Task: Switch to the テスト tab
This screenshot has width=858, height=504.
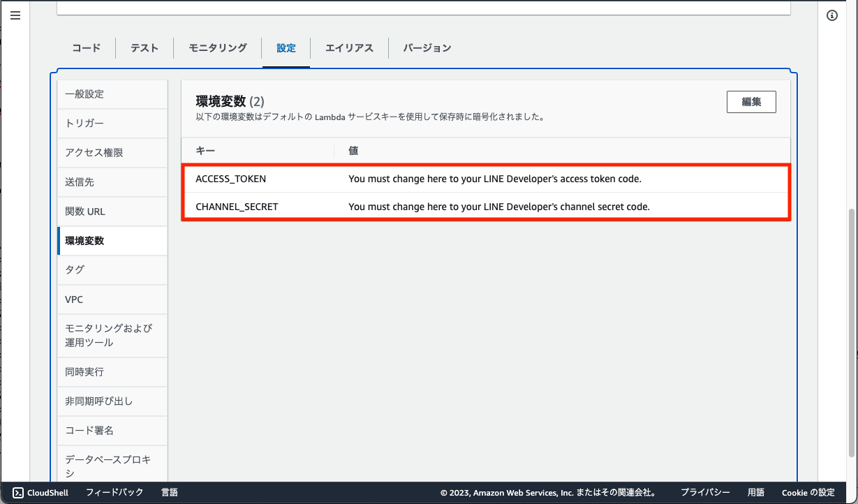Action: [144, 47]
